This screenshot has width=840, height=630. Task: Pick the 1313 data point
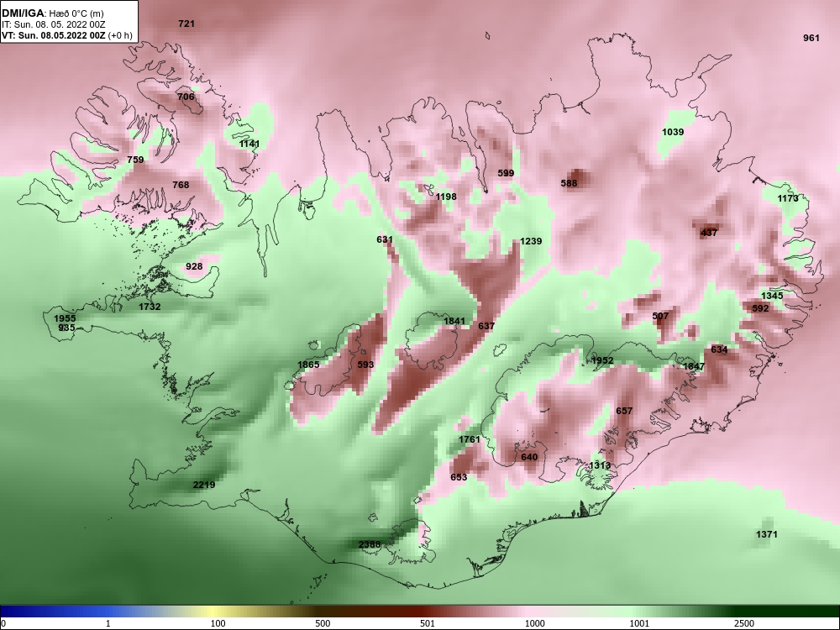click(x=600, y=465)
